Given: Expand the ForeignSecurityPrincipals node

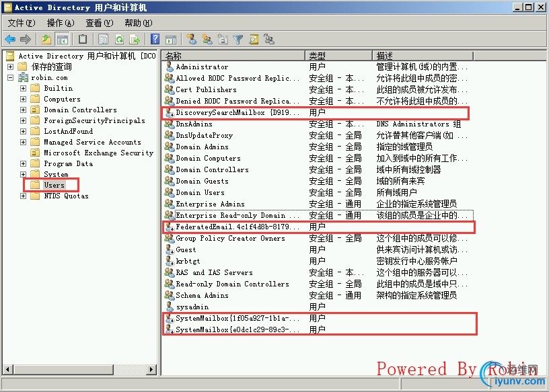Looking at the screenshot, I should click(x=23, y=121).
